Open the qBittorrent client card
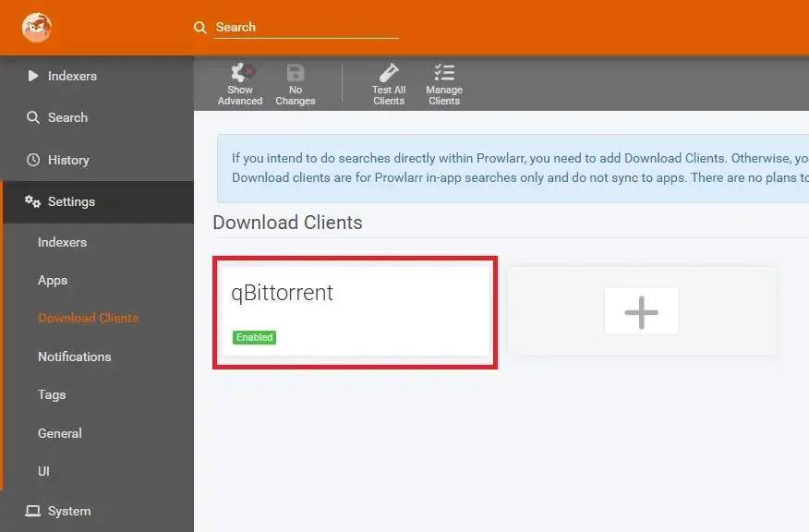 [x=355, y=308]
